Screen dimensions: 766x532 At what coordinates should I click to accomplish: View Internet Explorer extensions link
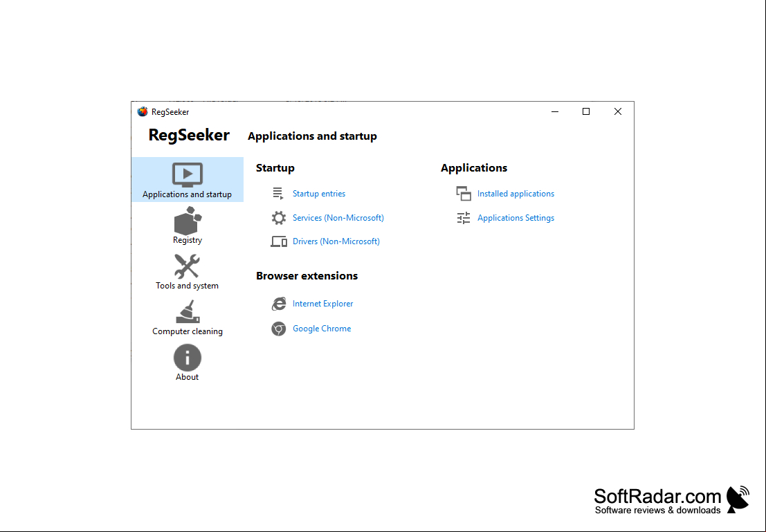[x=322, y=304]
